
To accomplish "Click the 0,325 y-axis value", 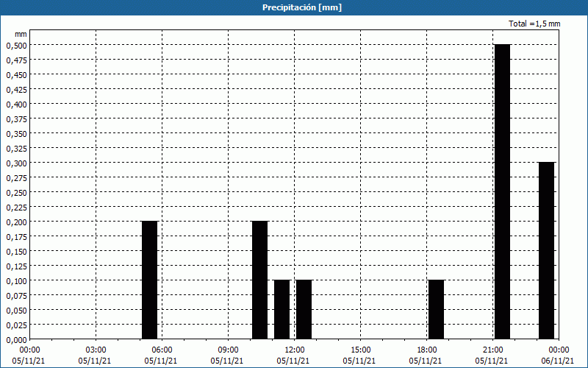I will pyautogui.click(x=16, y=149).
